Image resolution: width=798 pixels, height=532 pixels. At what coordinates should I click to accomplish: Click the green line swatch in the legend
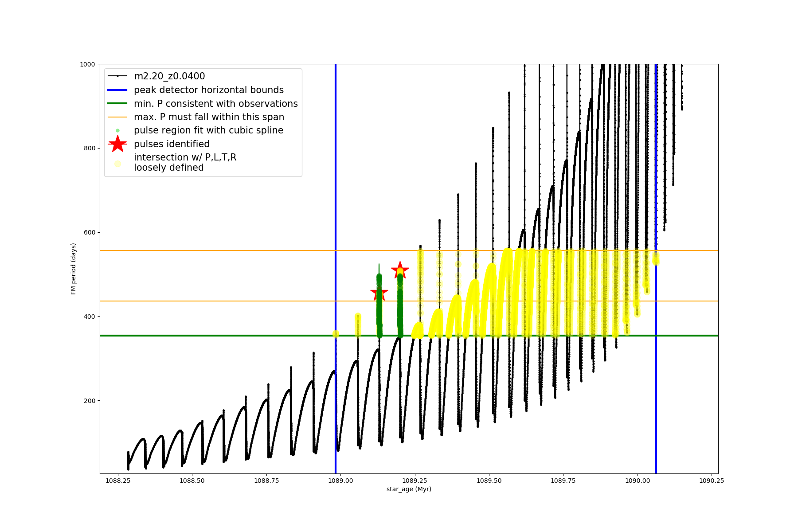click(x=117, y=104)
